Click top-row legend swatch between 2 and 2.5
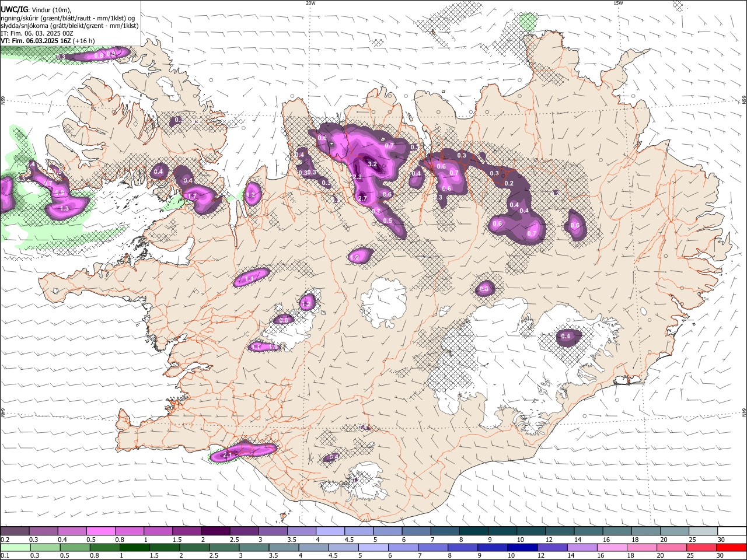 coord(215,531)
